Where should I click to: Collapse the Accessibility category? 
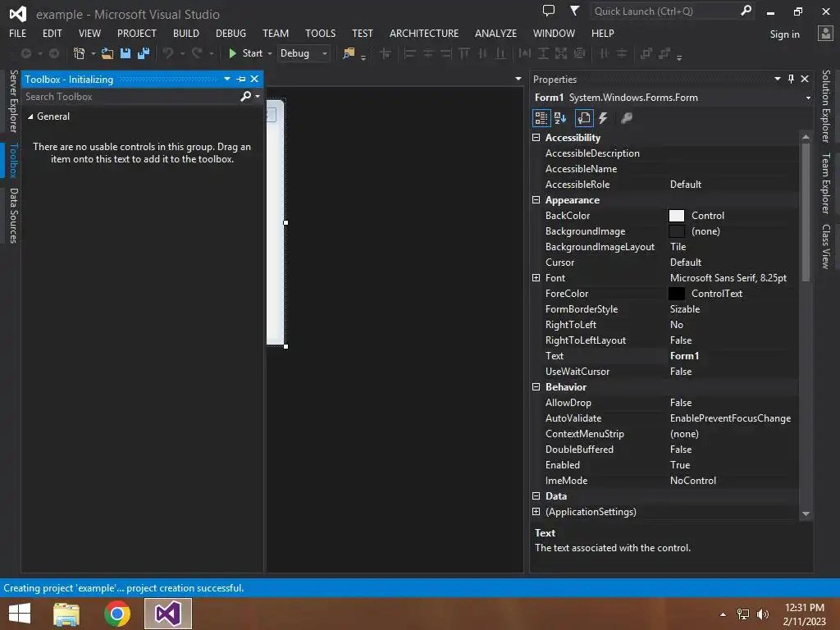coord(536,138)
